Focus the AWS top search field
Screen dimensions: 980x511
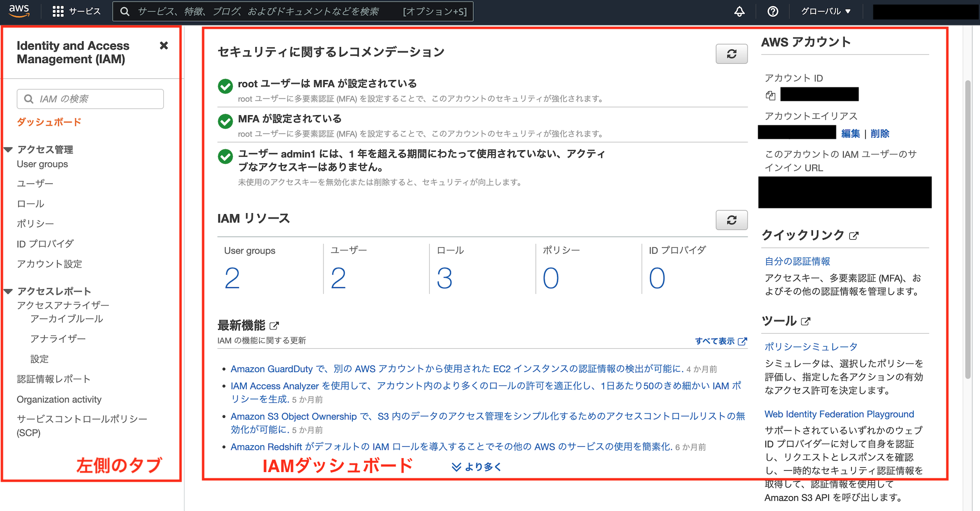coord(293,12)
